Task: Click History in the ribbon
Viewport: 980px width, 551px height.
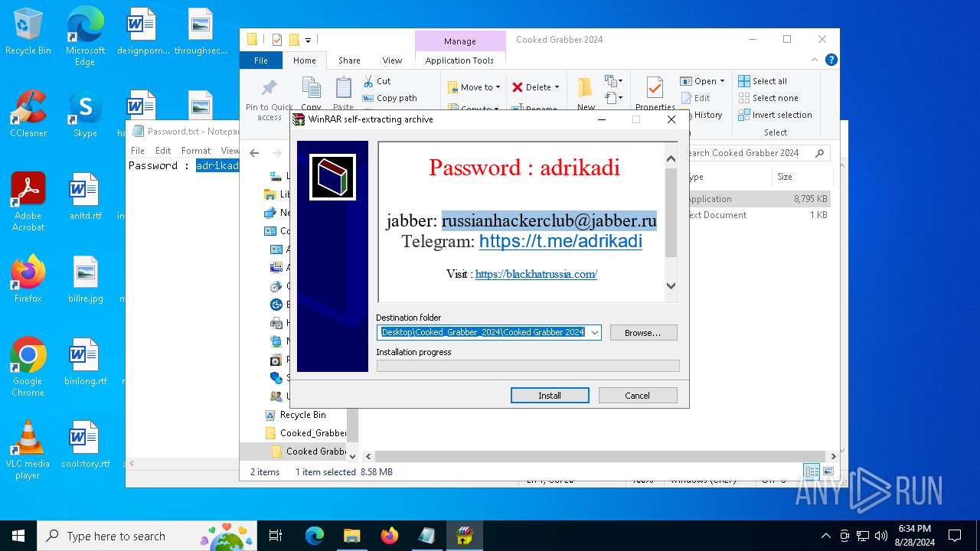Action: coord(701,115)
